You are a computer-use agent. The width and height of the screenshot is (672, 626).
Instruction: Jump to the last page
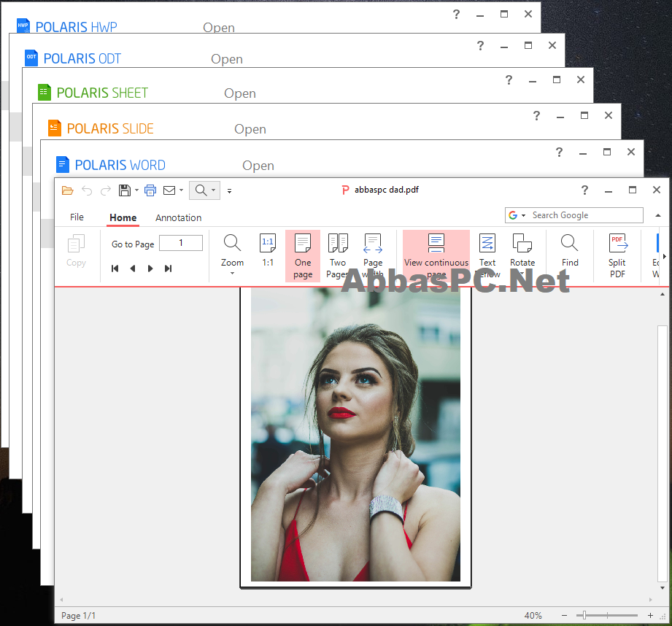(168, 268)
